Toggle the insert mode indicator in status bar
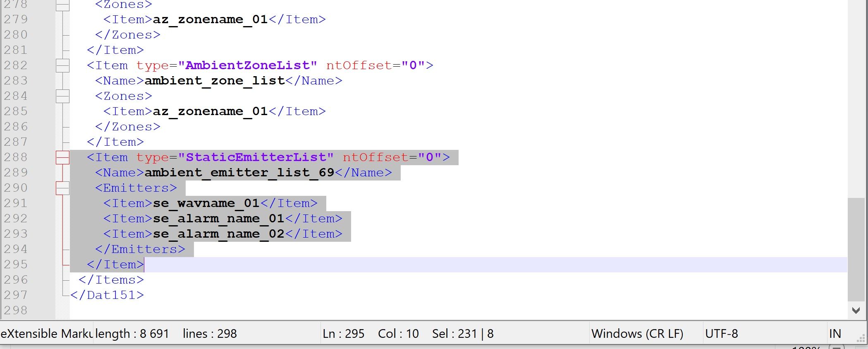Viewport: 868px width, 349px height. pos(835,334)
